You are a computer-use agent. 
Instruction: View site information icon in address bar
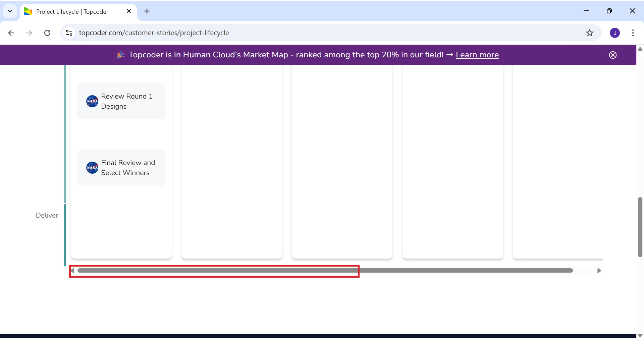[69, 33]
